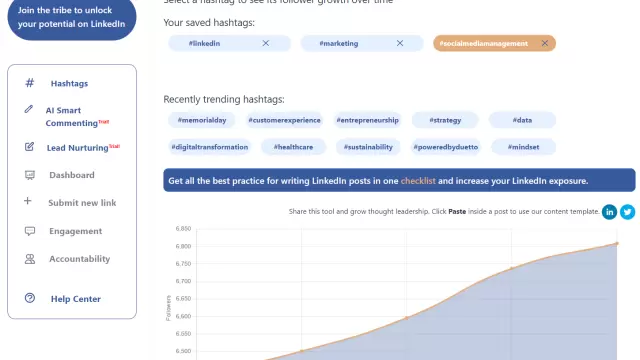The width and height of the screenshot is (640, 360).
Task: Select trending hashtag #data
Action: (x=522, y=120)
